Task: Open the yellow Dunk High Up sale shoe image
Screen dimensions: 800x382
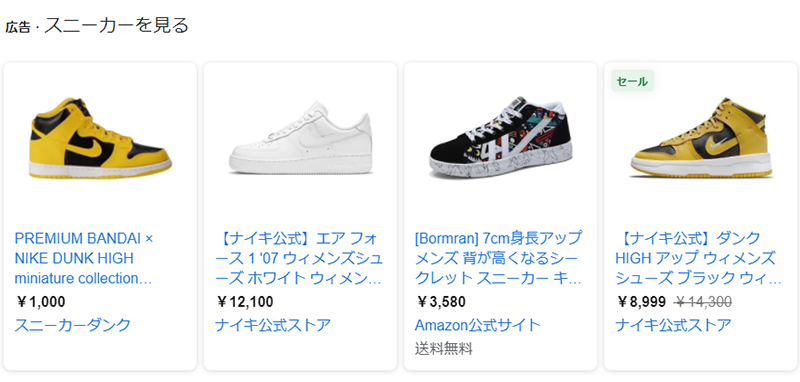Action: 702,138
